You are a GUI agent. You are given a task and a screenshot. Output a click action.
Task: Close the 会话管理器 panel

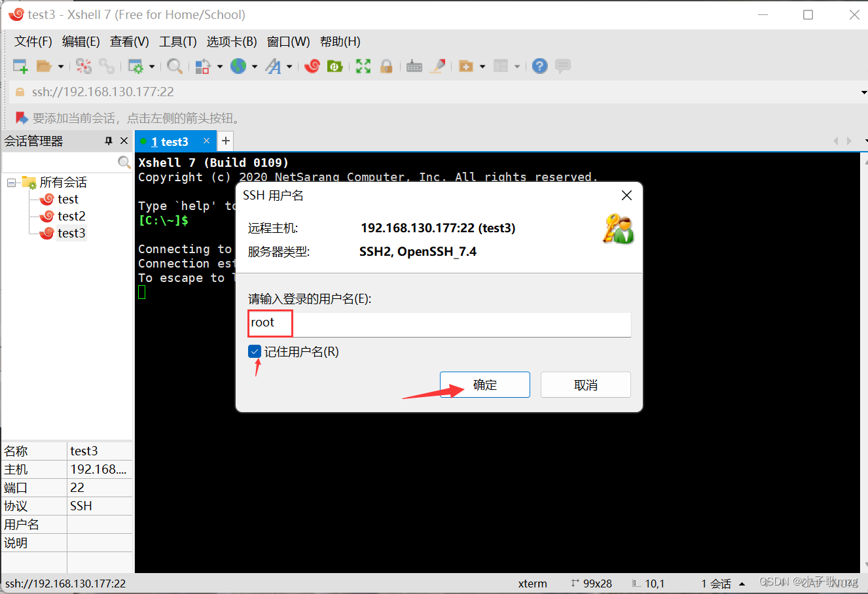(124, 141)
